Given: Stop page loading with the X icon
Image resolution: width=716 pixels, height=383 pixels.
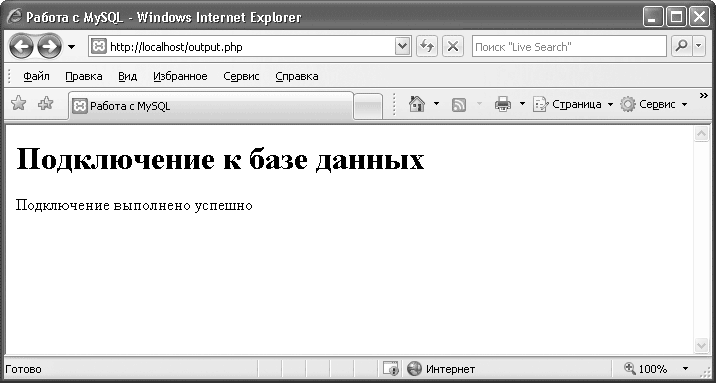Looking at the screenshot, I should tap(453, 47).
